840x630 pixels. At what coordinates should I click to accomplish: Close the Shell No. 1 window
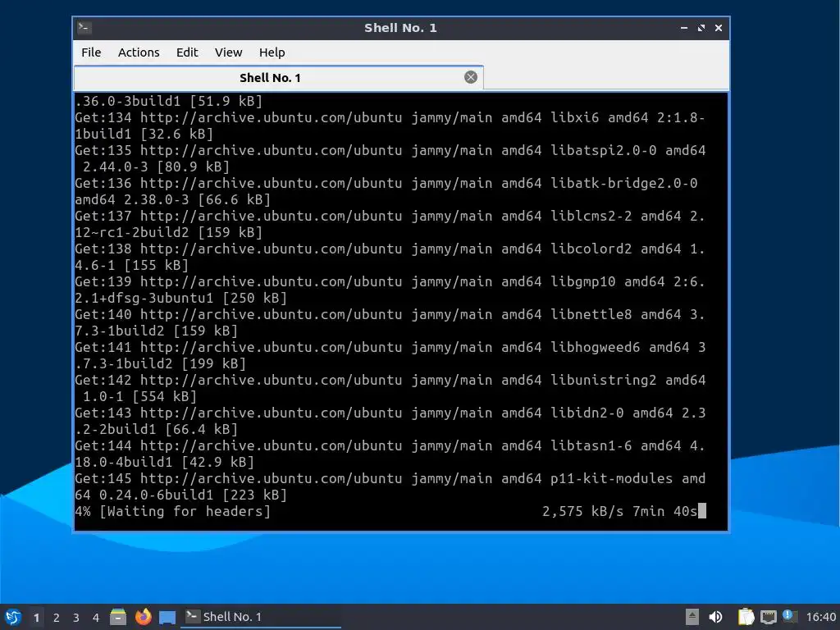click(x=719, y=28)
